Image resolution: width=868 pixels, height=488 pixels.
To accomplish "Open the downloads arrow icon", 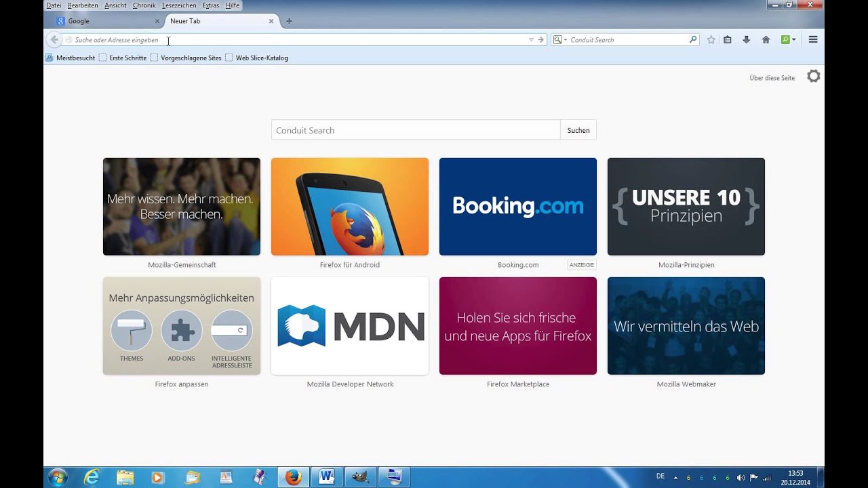I will 746,39.
